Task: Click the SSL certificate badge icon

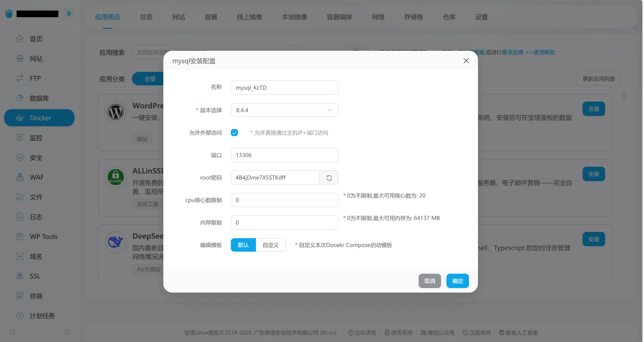Action: 20,276
